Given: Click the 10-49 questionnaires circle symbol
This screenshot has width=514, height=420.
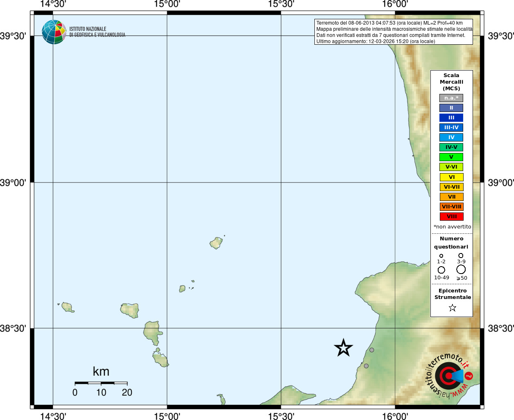Looking at the screenshot, I should 441,270.
